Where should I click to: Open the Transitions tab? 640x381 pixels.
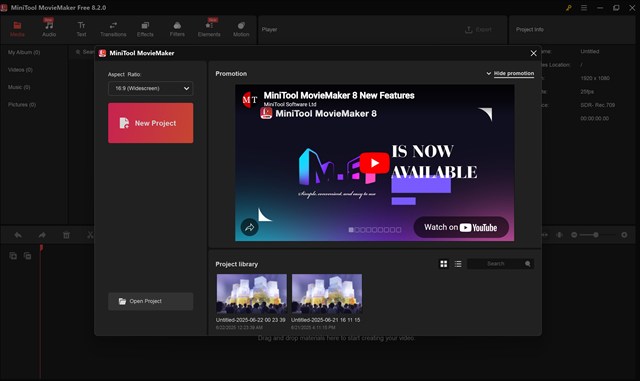[113, 29]
